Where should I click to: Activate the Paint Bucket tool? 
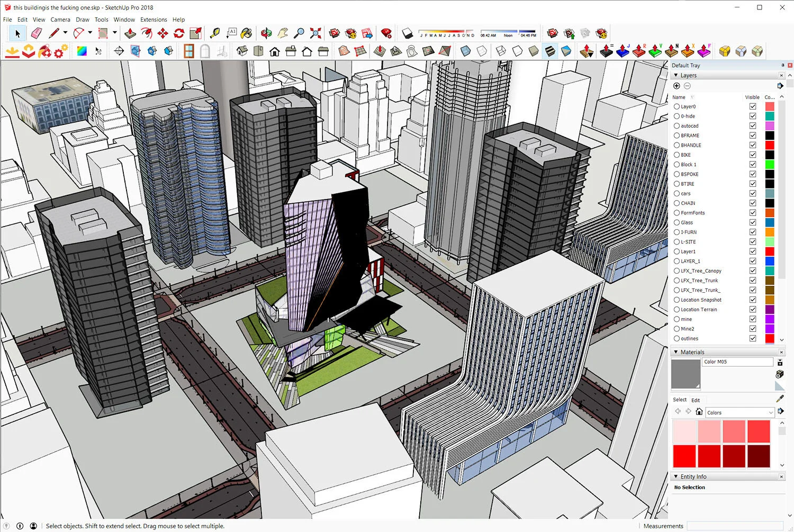pos(247,33)
